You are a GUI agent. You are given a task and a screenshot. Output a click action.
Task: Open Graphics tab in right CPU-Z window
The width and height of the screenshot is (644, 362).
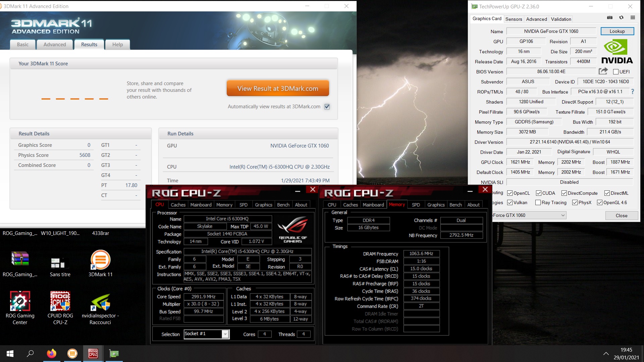pyautogui.click(x=436, y=204)
